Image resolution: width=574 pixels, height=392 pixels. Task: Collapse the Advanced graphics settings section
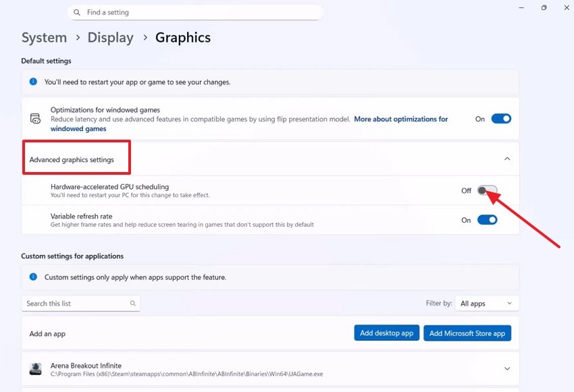[x=506, y=157]
